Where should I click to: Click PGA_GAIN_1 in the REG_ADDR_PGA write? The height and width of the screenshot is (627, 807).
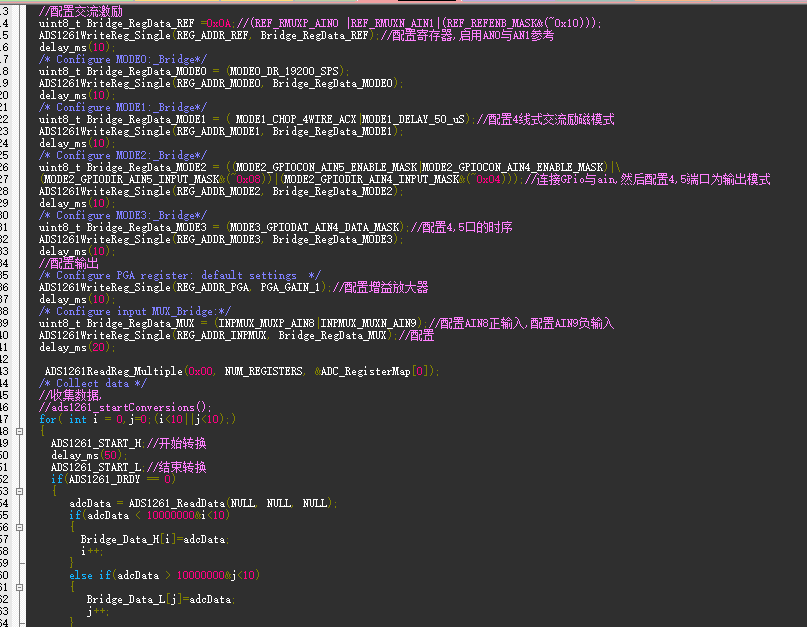tap(290, 287)
